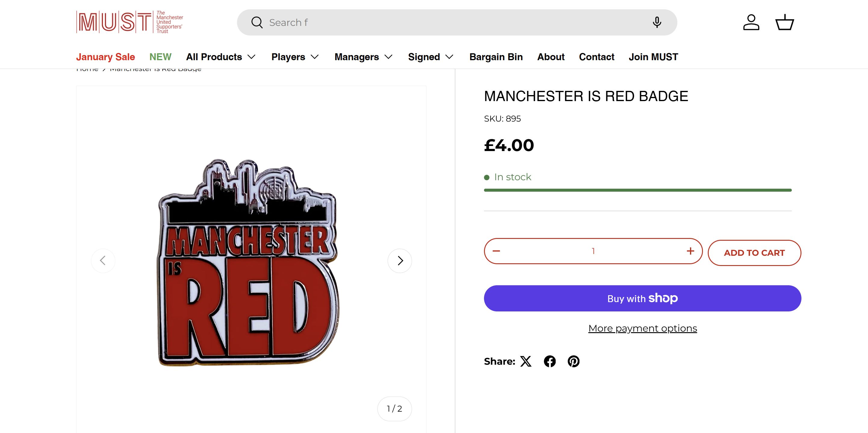Screen dimensions: 868x433
Task: Increase quantity with plus button
Action: (690, 251)
